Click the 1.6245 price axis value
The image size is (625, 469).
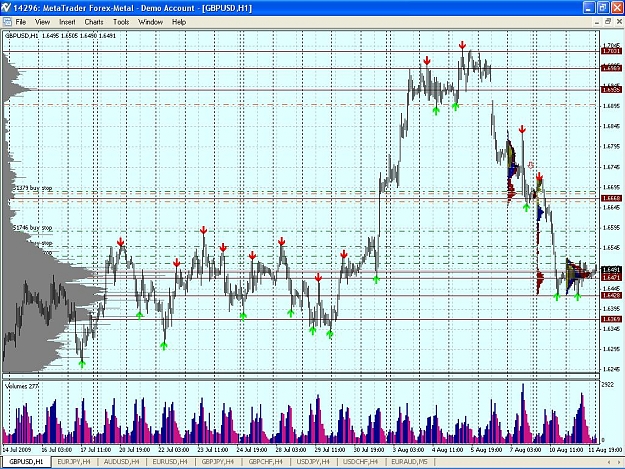pyautogui.click(x=611, y=369)
